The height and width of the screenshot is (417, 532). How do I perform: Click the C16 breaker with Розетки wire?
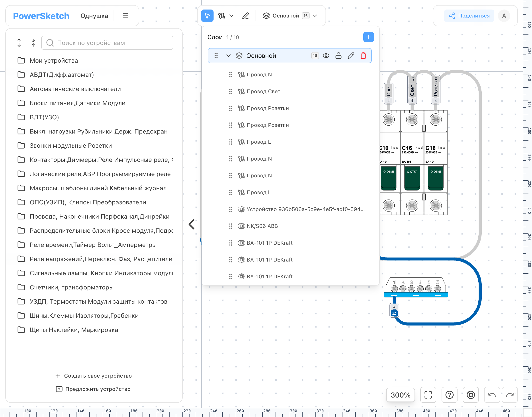pos(436,163)
